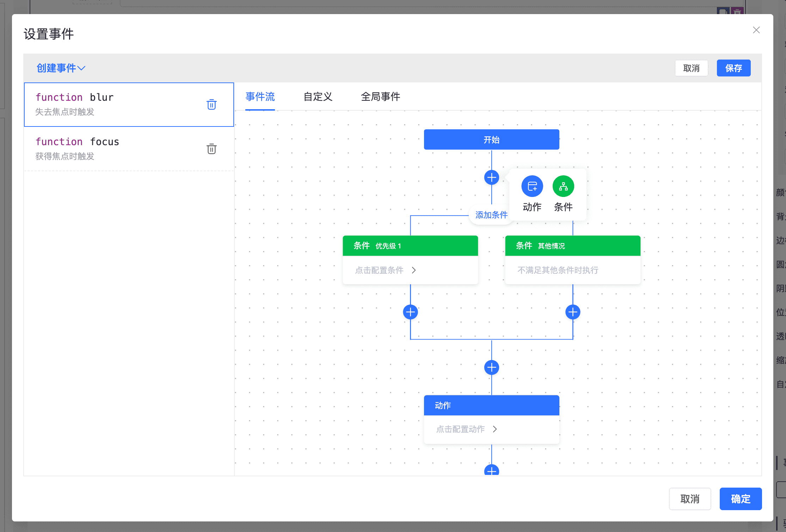Click the 保存 button
This screenshot has width=786, height=532.
pos(733,68)
